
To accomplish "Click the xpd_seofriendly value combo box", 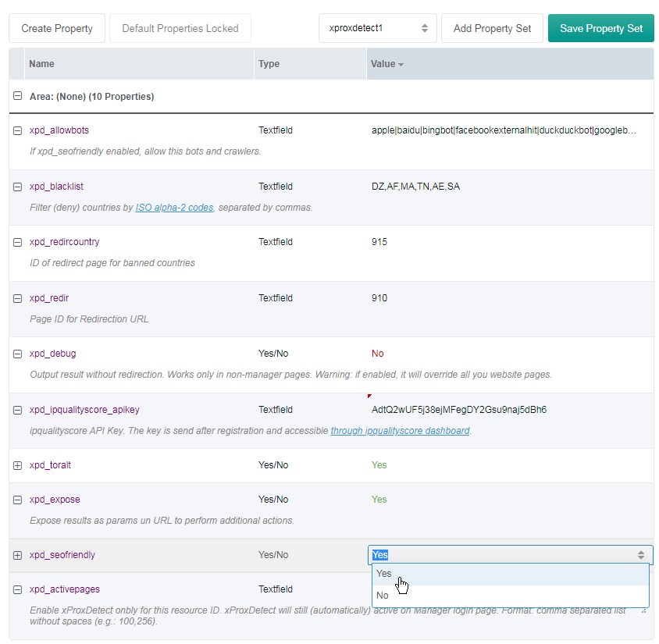I will coord(510,555).
